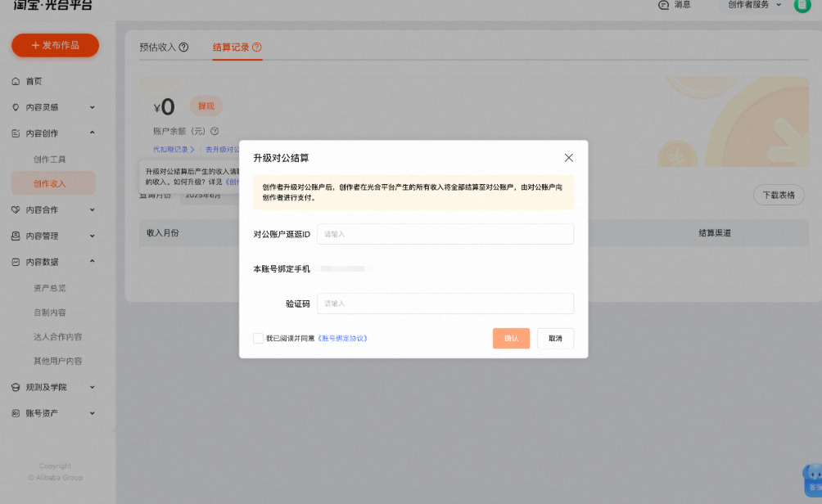Click the icon beside 内容管理
822x504 pixels.
[x=16, y=236]
